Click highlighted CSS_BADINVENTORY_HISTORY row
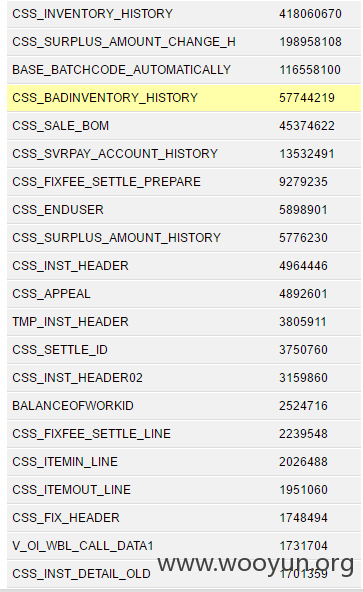The width and height of the screenshot is (363, 592). point(184,98)
